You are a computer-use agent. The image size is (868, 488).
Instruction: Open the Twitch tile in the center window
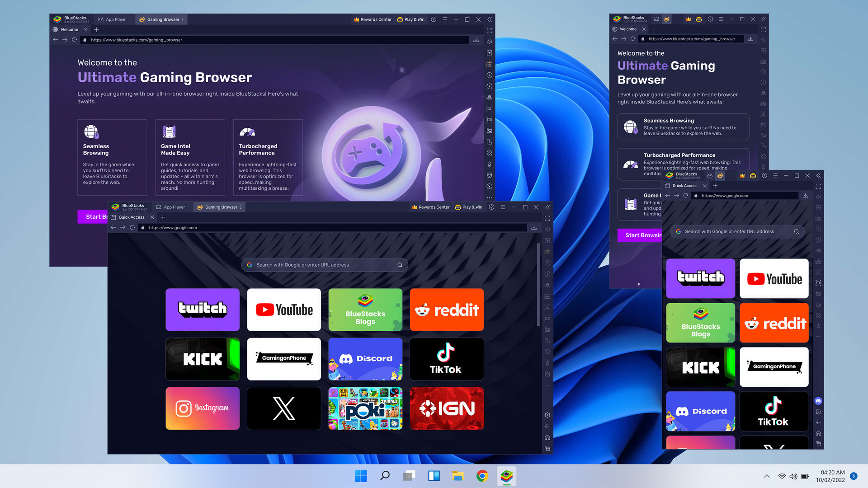[203, 310]
